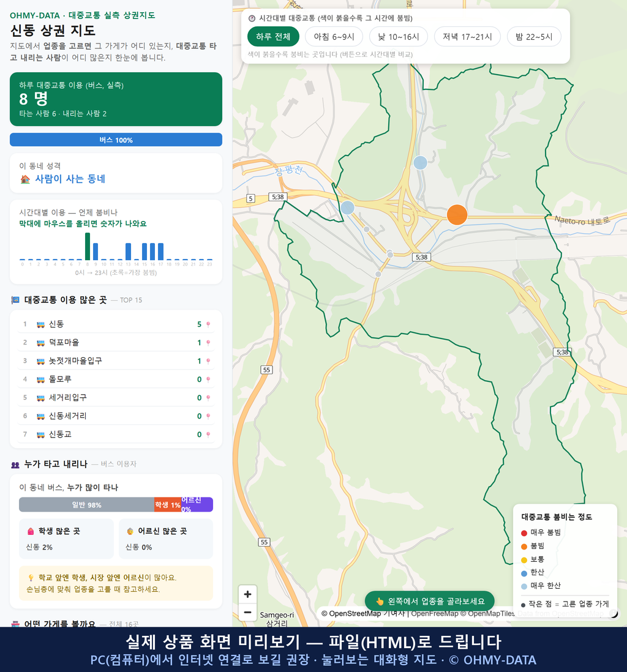This screenshot has width=627, height=672.
Task: Click the bus icon next to 신동
Action: (41, 324)
